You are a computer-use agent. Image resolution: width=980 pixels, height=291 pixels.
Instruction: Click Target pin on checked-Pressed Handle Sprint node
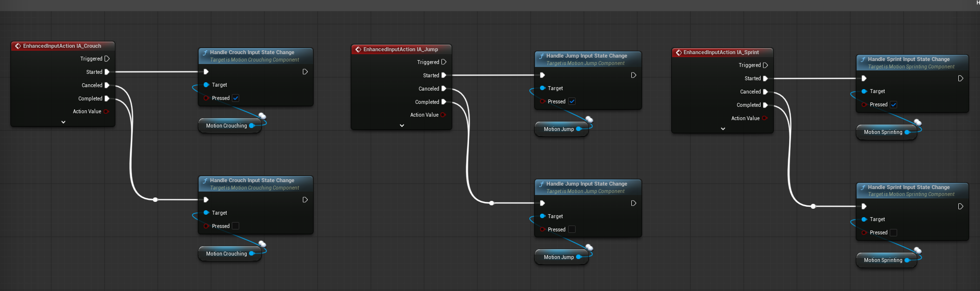[x=864, y=91]
